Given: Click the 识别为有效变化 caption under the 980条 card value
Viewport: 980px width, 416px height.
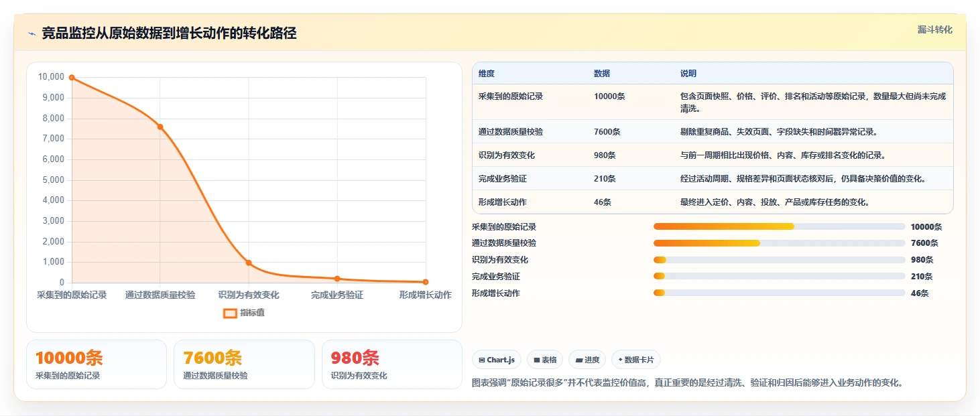Looking at the screenshot, I should pyautogui.click(x=359, y=376).
